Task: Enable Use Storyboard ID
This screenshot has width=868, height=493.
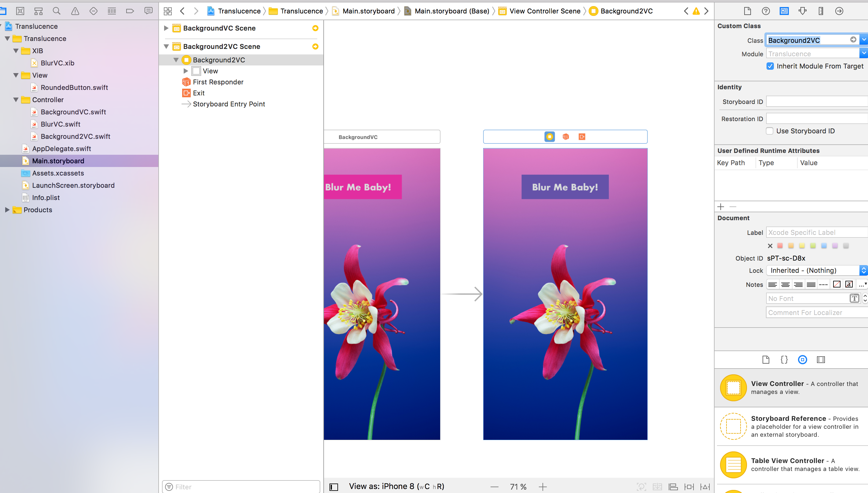Action: [x=770, y=131]
